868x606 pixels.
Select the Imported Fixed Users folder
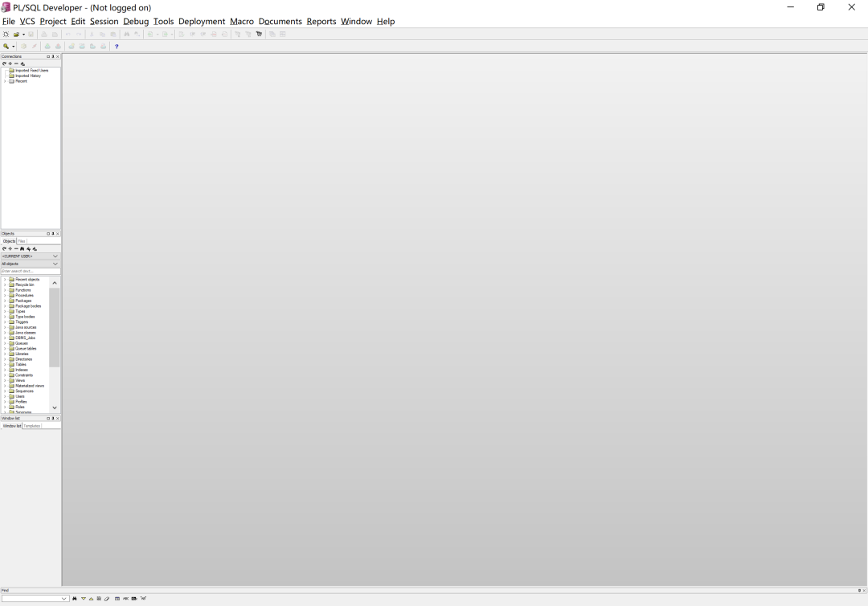[x=31, y=71]
